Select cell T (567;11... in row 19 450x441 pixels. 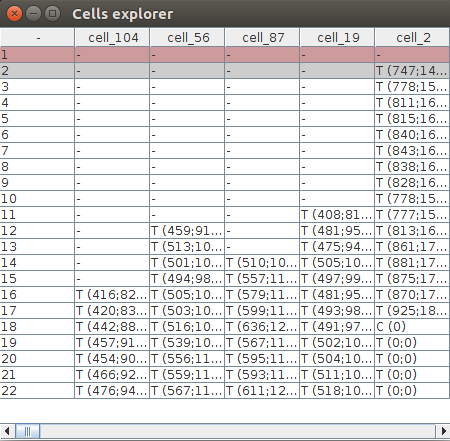point(262,343)
